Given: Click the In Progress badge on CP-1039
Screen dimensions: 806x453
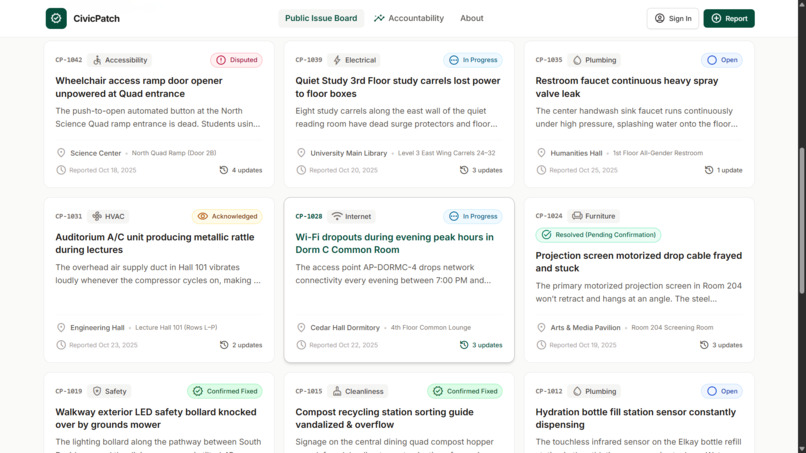Looking at the screenshot, I should tap(473, 60).
